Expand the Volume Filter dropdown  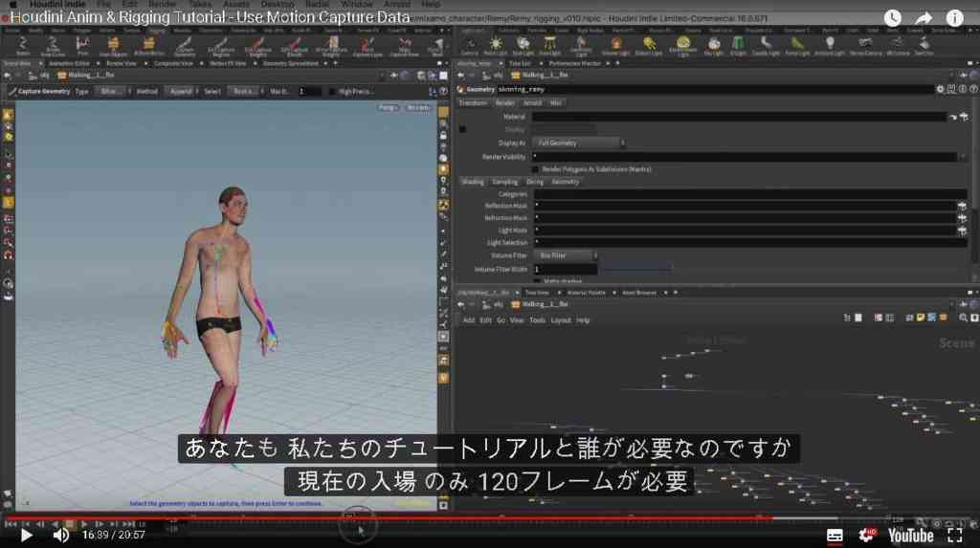[566, 255]
